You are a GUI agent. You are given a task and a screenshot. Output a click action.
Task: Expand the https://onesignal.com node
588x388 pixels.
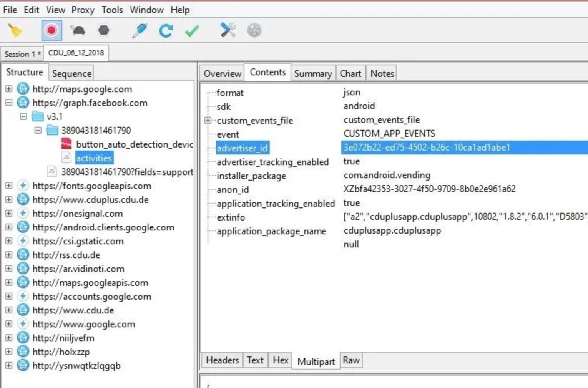point(9,213)
